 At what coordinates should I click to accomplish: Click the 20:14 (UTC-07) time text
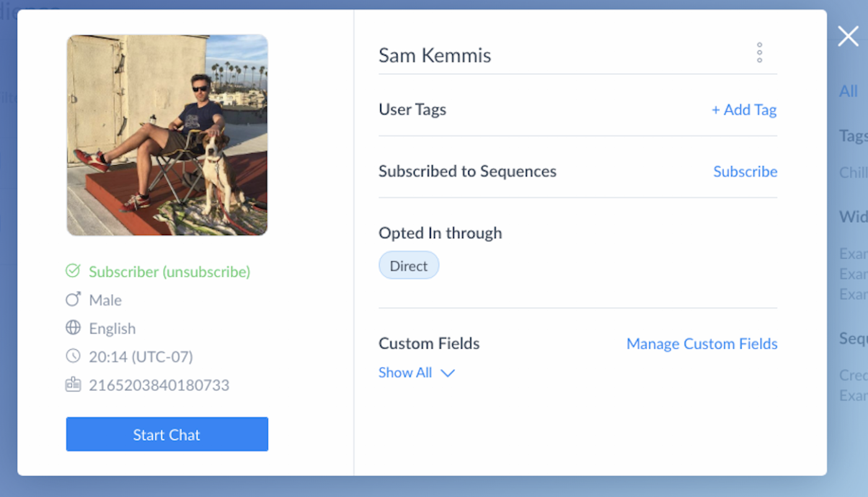coord(141,357)
